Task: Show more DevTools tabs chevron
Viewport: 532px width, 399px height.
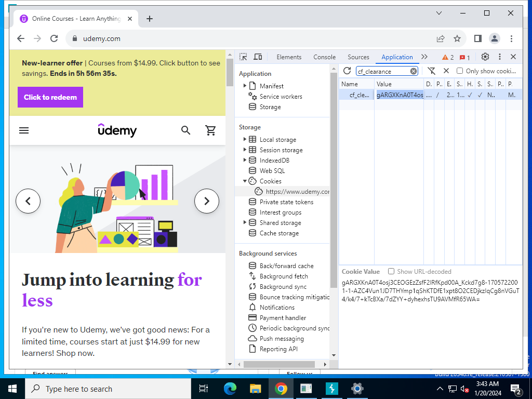Action: pyautogui.click(x=424, y=57)
